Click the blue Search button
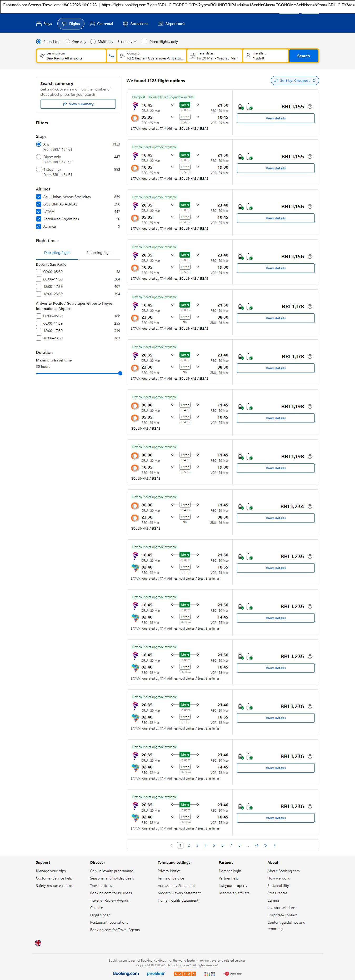The image size is (355, 980). pyautogui.click(x=303, y=56)
